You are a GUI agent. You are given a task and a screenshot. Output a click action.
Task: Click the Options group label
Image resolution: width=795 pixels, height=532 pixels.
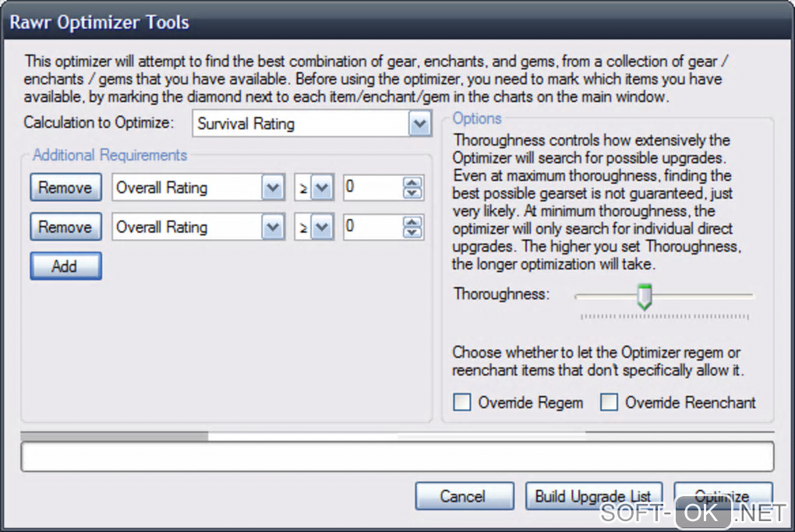(477, 118)
